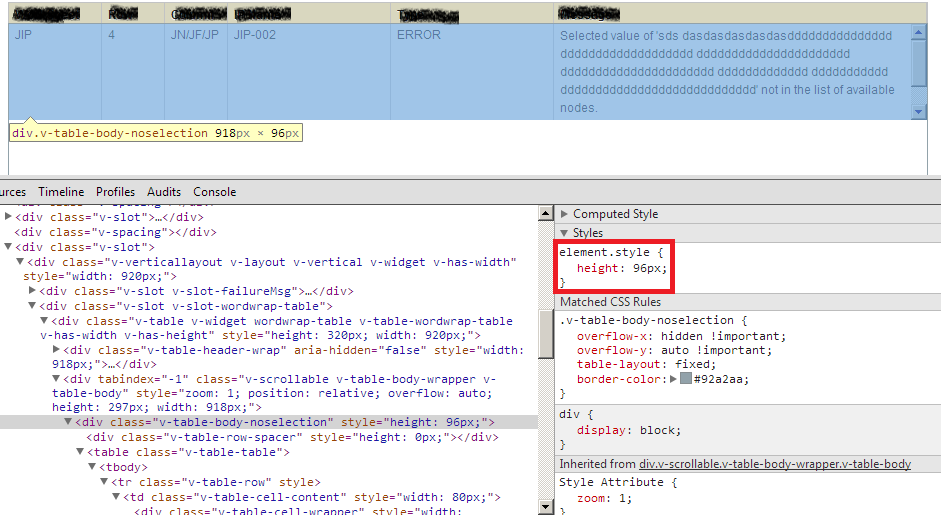Open the Audits tab
Image resolution: width=941 pixels, height=515 pixels.
point(164,192)
